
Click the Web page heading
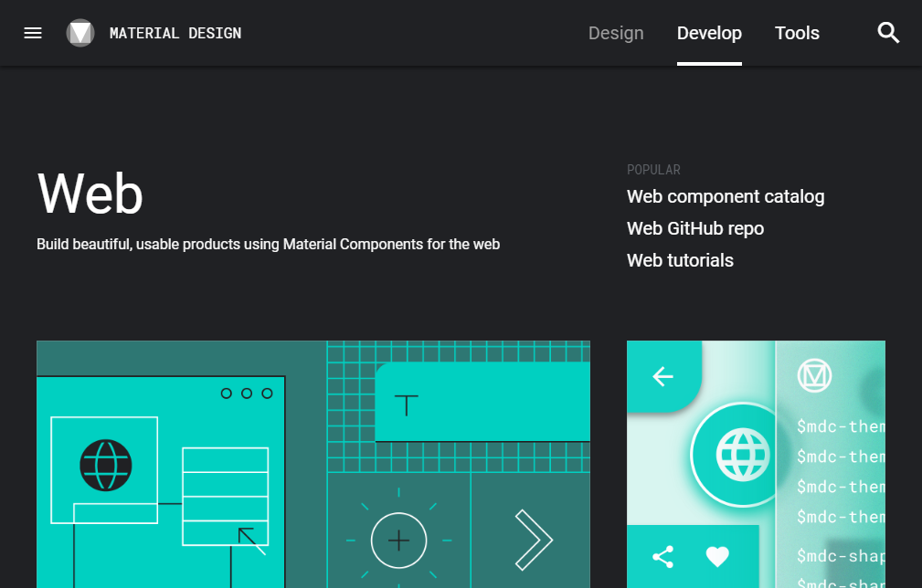pyautogui.click(x=90, y=194)
